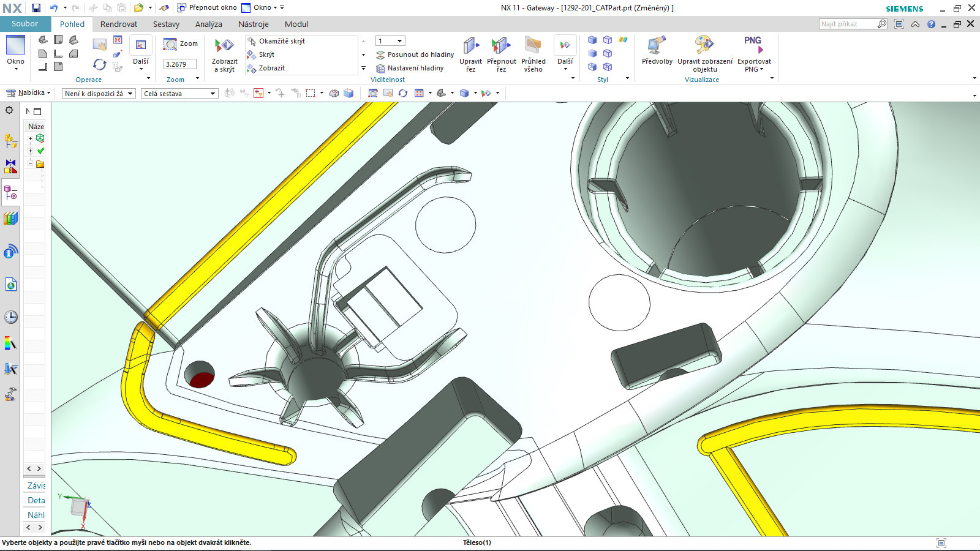
Task: Open the layer number dropdown showing 1
Action: (390, 41)
